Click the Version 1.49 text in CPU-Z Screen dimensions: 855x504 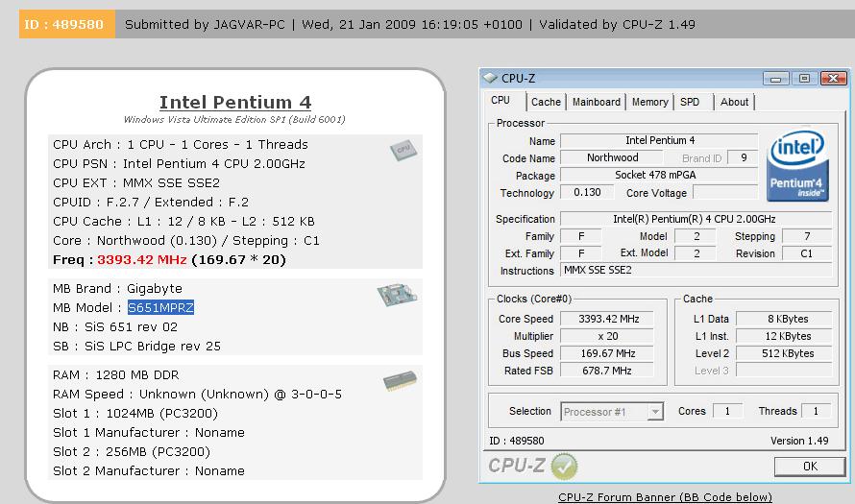coord(799,441)
